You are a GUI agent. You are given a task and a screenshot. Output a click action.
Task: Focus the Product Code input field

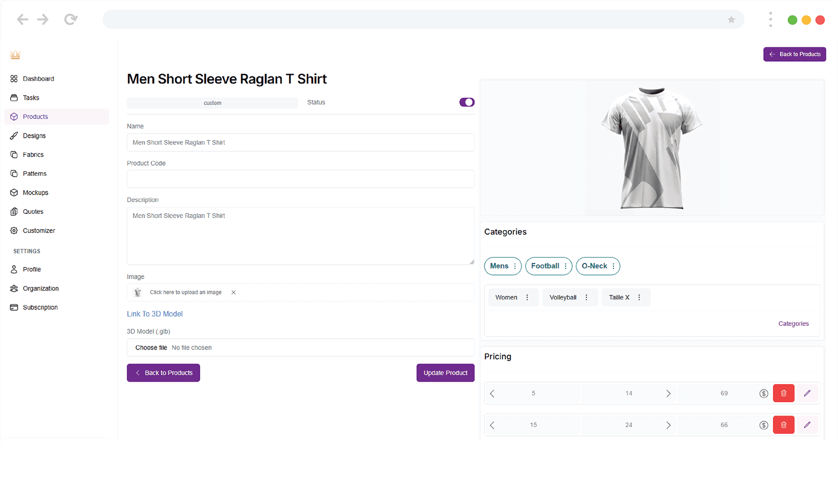(301, 179)
